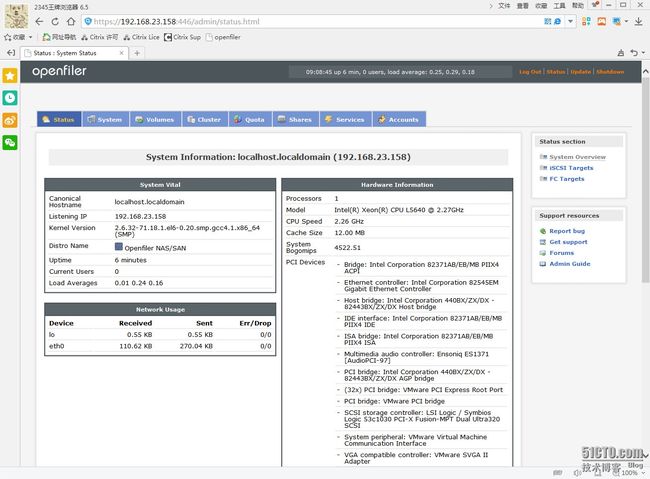
Task: Click the scrollbar up arrow
Action: click(x=645, y=71)
